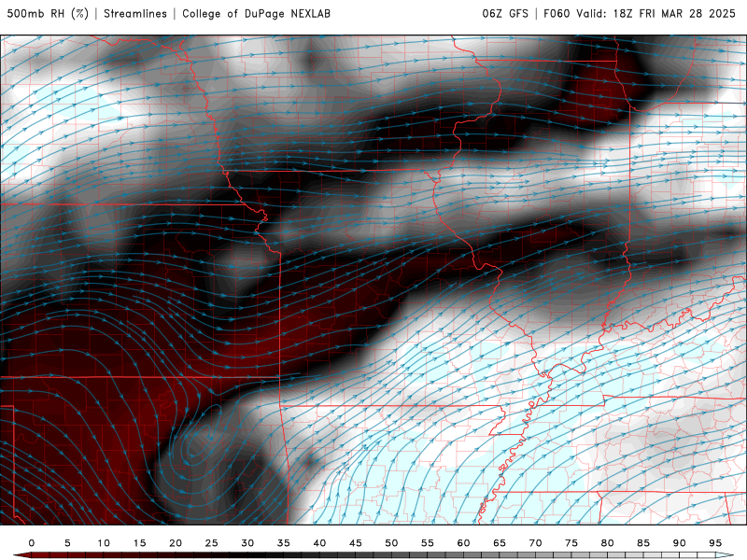The height and width of the screenshot is (560, 747).
Task: Click 'College of DuPage NEXLAB' text
Action: click(x=256, y=13)
